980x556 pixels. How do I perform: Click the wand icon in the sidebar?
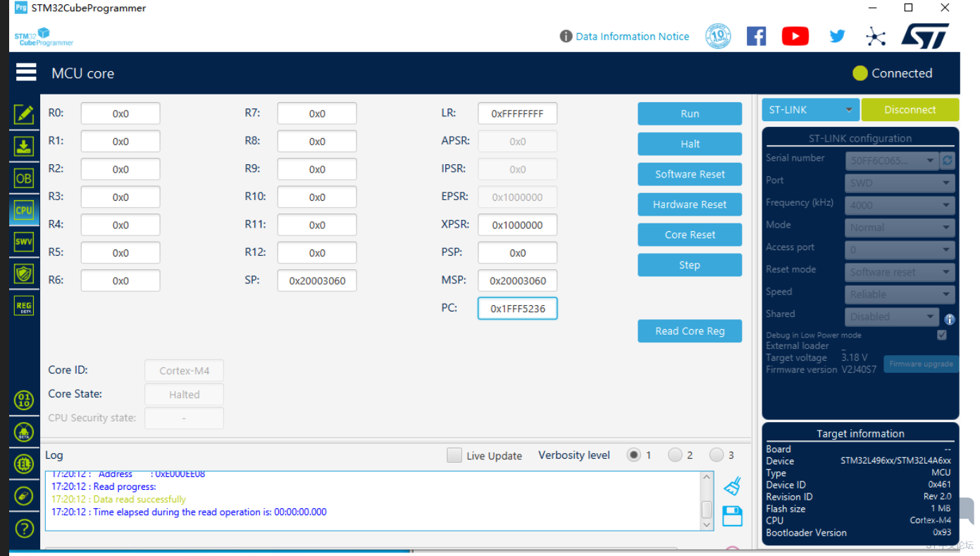tap(24, 495)
